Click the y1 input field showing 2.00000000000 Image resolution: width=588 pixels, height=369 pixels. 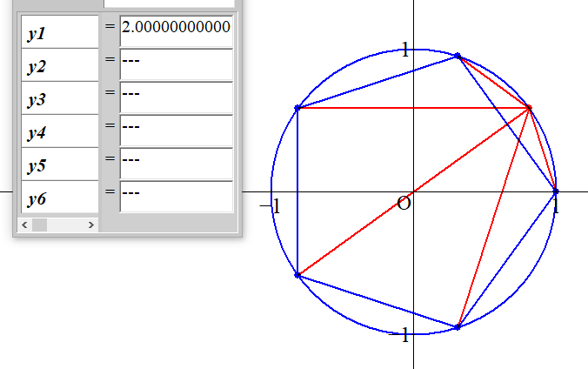[177, 28]
